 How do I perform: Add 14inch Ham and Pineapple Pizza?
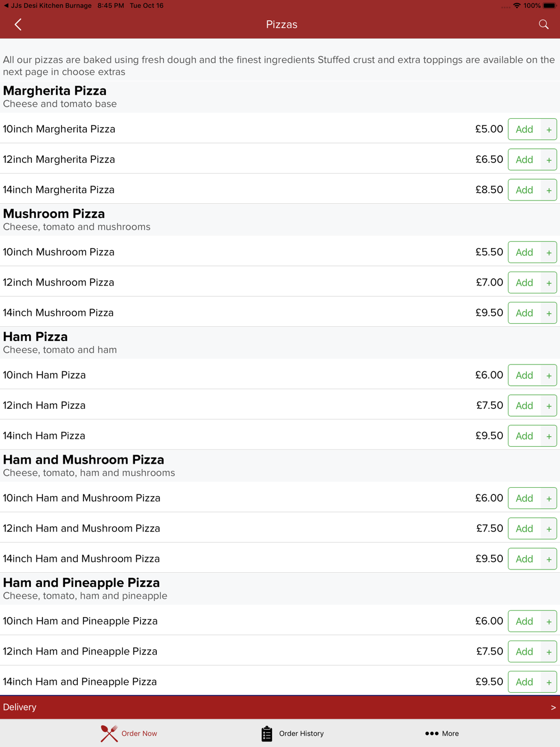click(524, 682)
